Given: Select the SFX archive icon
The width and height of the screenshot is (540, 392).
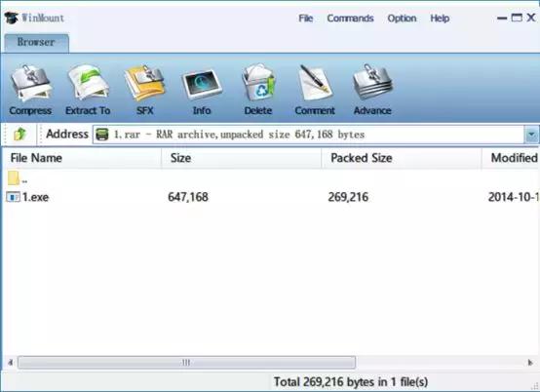Looking at the screenshot, I should pos(144,83).
